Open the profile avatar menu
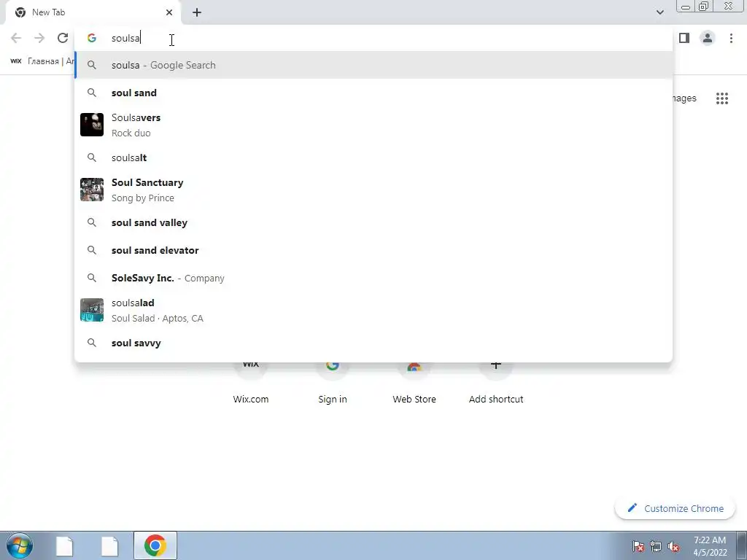Viewport: 747px width, 560px height. 708,38
